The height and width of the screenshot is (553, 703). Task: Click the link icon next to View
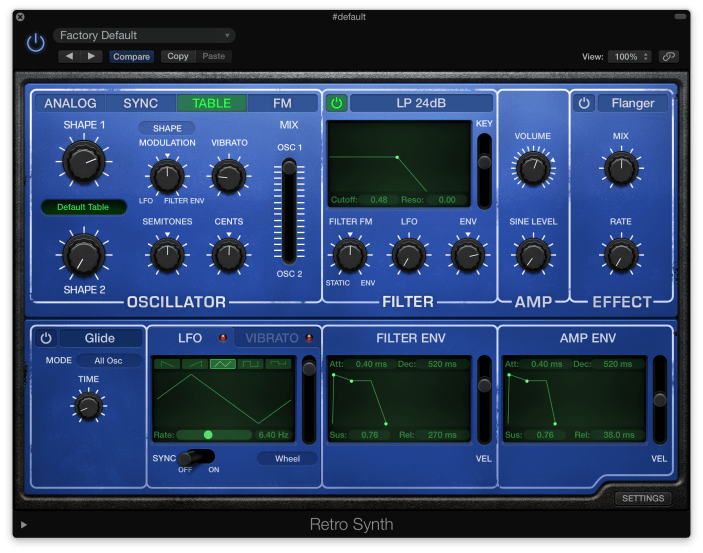click(668, 57)
